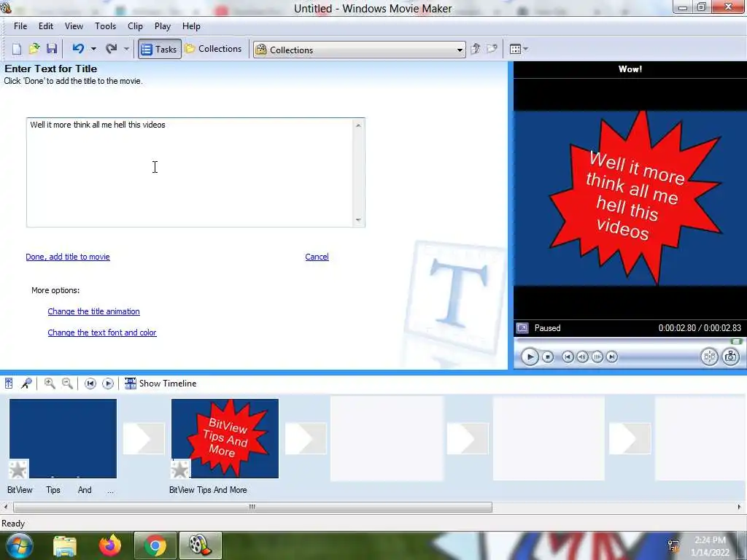Switch view with Show Timeline
Viewport: 747px width, 560px height.
coord(160,384)
